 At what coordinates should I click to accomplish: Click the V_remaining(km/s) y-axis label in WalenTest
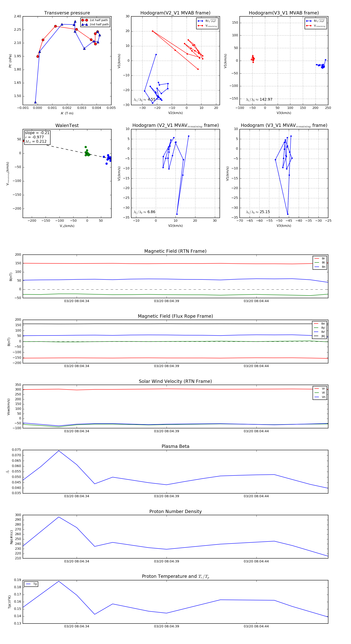tap(7, 173)
